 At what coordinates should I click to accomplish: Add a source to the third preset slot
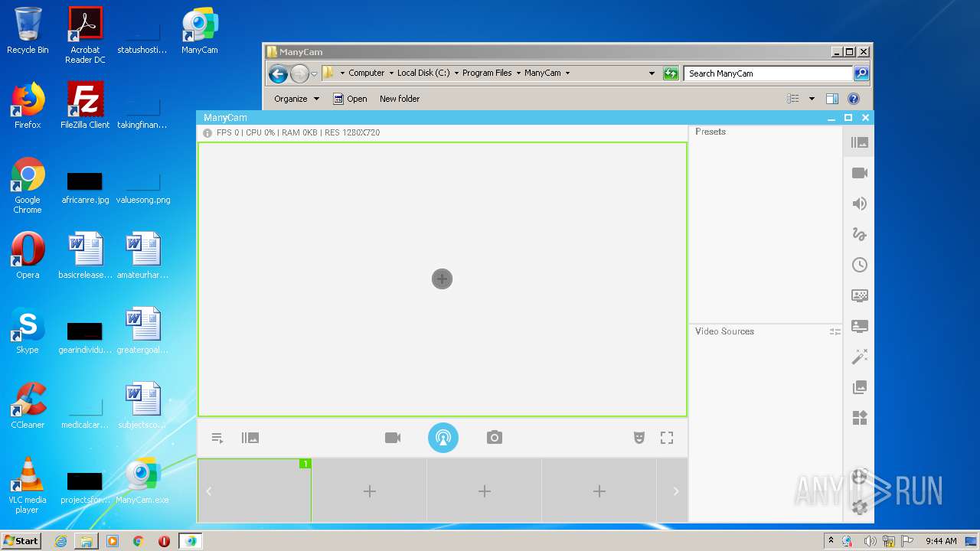tap(484, 491)
